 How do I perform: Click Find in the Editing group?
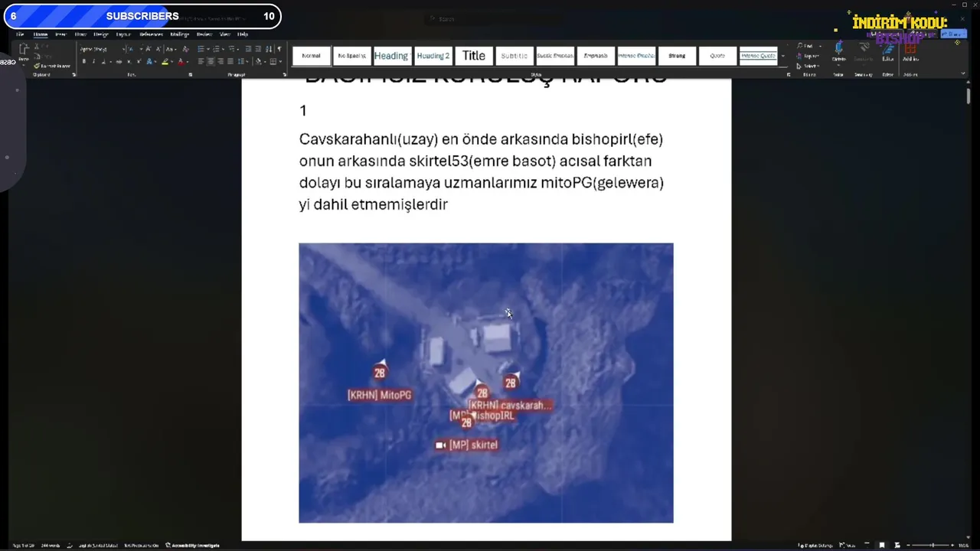click(806, 46)
